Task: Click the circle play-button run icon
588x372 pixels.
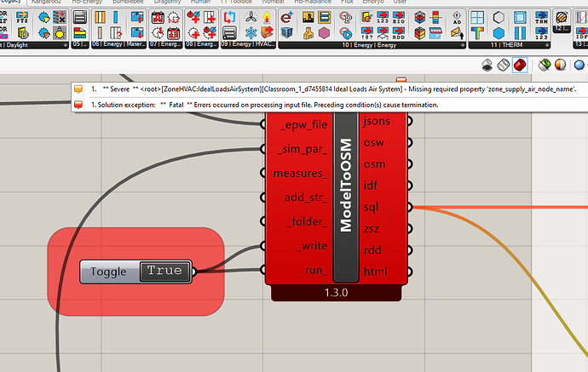Action: click(x=345, y=33)
